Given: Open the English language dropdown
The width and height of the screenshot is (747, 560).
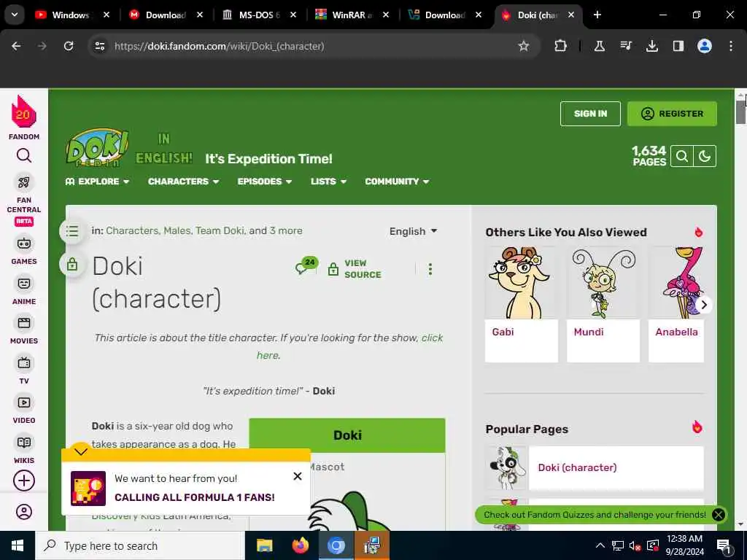Looking at the screenshot, I should pos(413,231).
